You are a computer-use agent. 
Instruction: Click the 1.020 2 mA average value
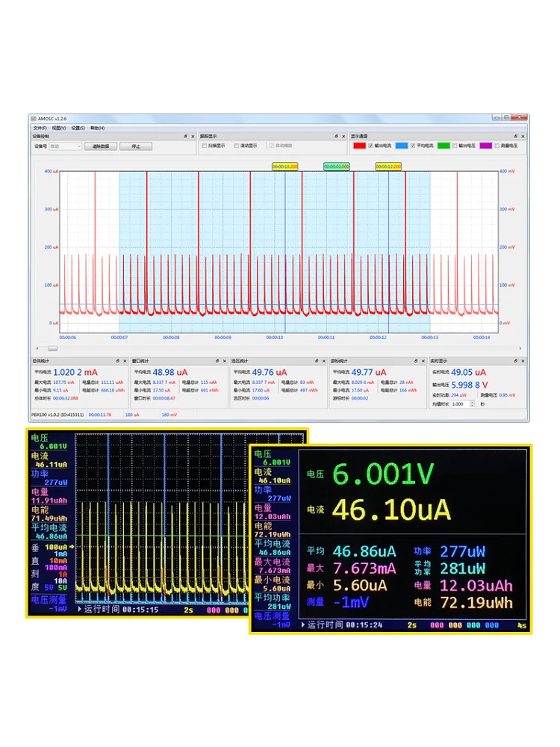(75, 373)
